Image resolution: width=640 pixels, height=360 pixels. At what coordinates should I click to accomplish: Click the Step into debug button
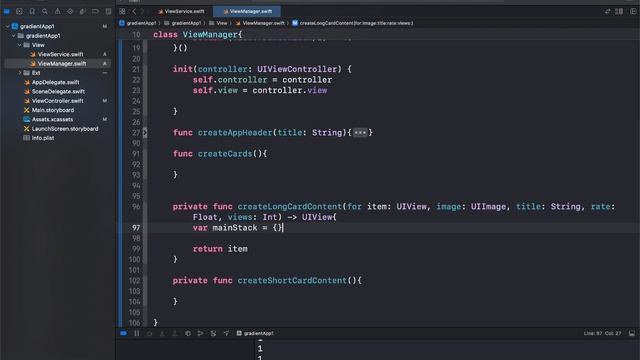pos(162,333)
